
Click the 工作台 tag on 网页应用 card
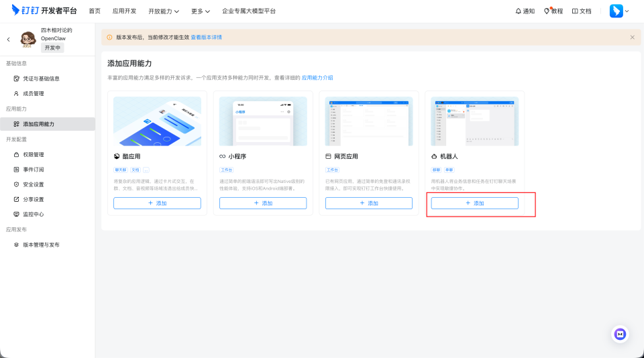(333, 170)
